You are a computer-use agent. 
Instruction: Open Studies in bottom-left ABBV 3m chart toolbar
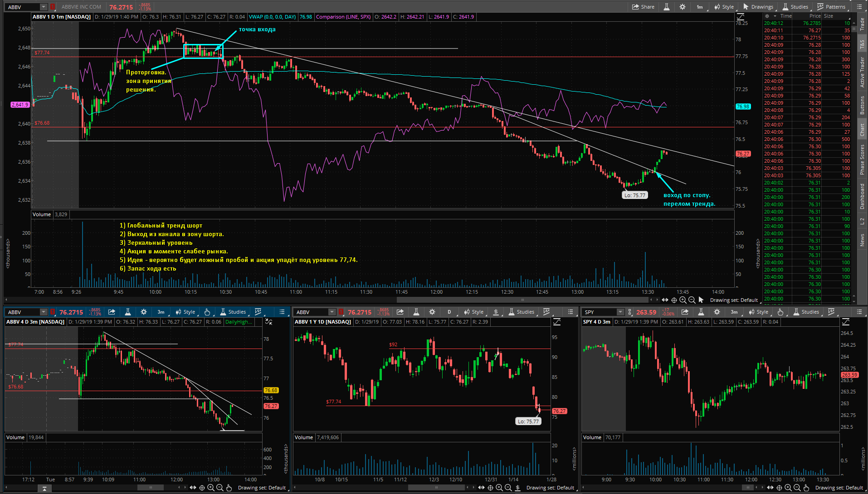coord(233,312)
